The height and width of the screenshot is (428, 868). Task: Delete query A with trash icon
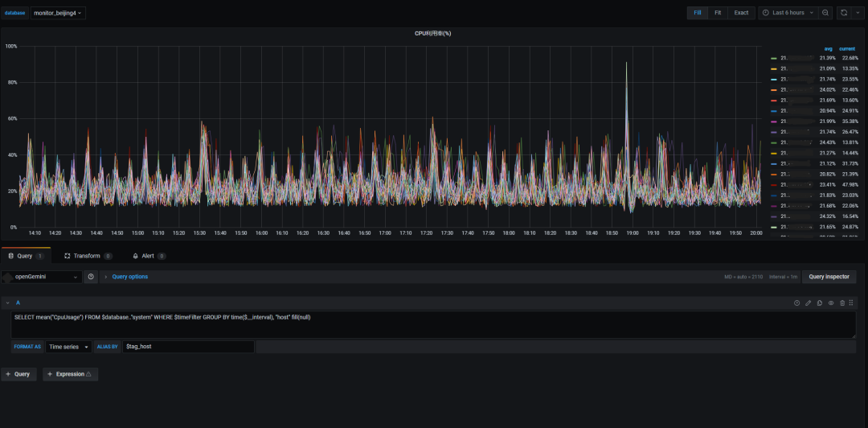(x=842, y=302)
